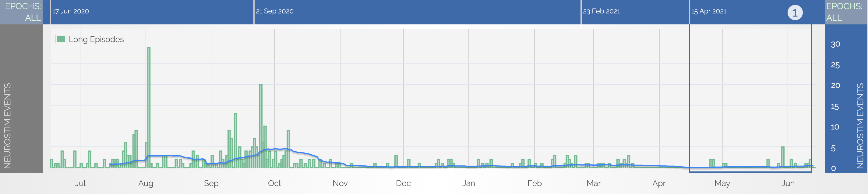Click the Jun month label on axis

pyautogui.click(x=788, y=183)
